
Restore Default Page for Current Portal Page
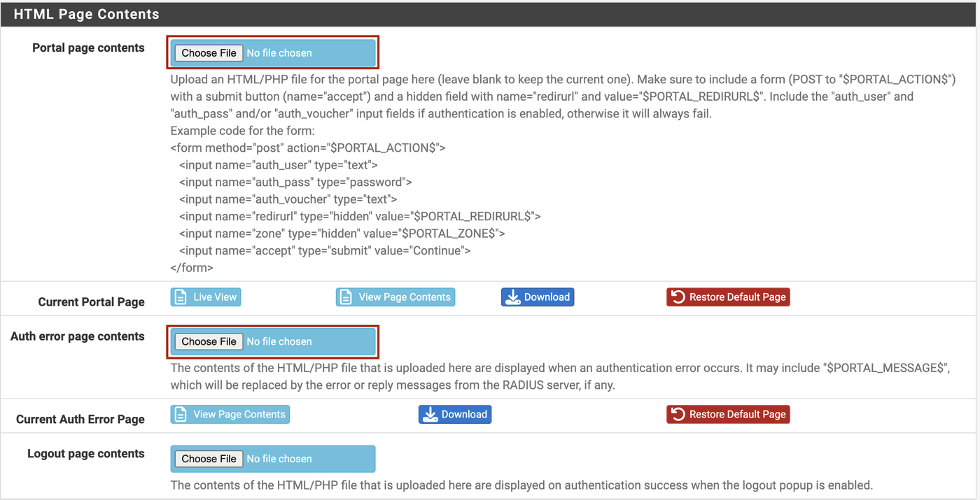(x=728, y=297)
